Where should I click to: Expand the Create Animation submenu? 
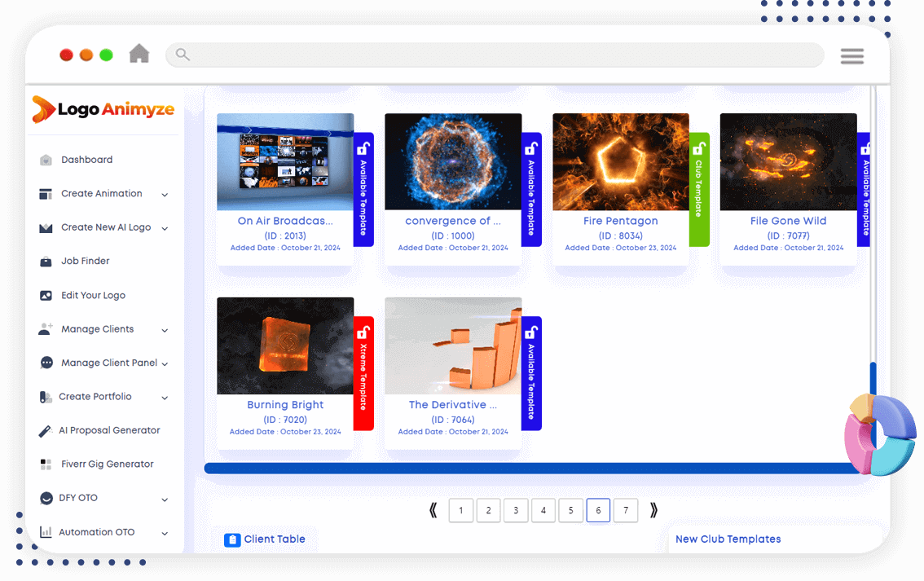[x=165, y=195]
